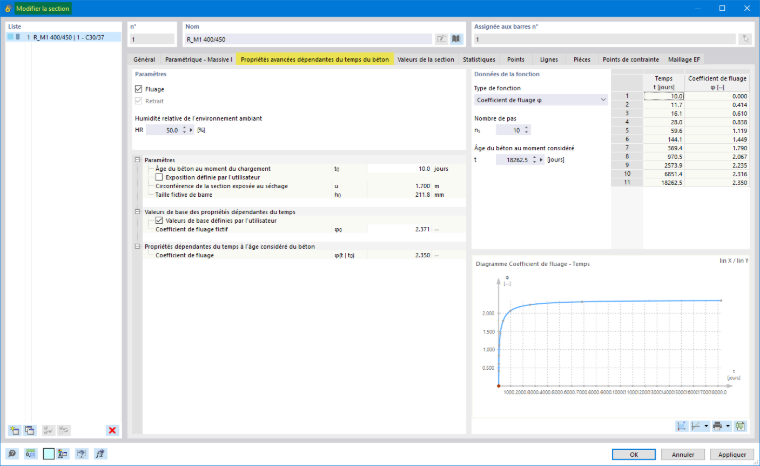The width and height of the screenshot is (760, 466).
Task: Click the application icon in the title bar
Action: [8, 8]
